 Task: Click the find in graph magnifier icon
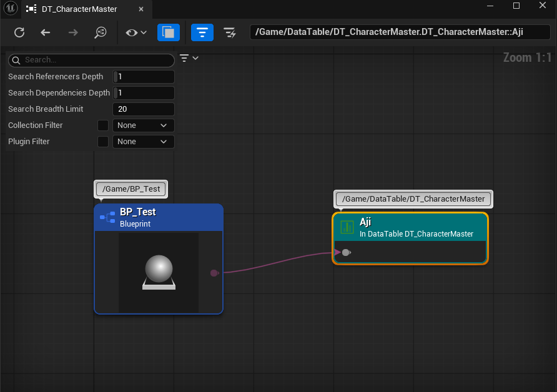pos(101,32)
